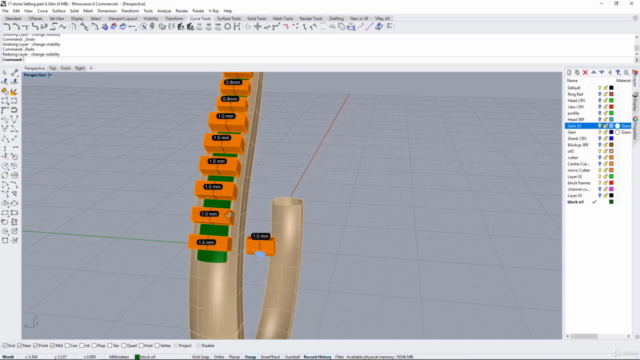Select the arrow pointer tool in left sidebar
Viewport: 640px width, 360px height.
(x=5, y=73)
